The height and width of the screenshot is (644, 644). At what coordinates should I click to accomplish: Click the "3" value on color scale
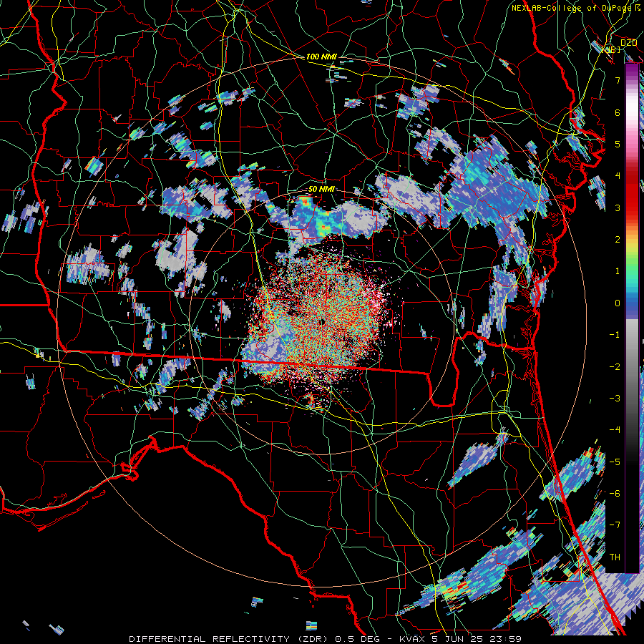(x=618, y=208)
